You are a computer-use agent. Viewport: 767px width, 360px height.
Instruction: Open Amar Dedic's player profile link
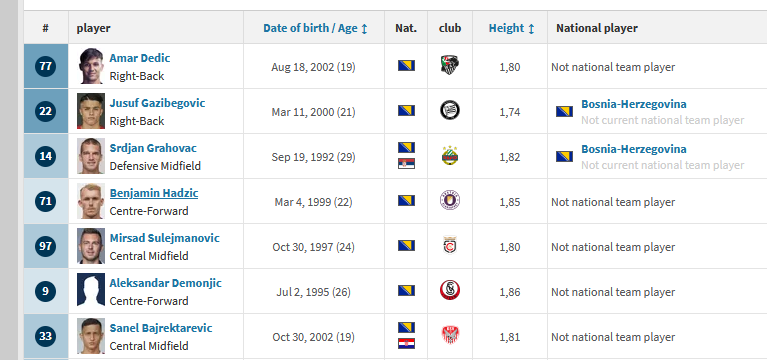tap(140, 58)
